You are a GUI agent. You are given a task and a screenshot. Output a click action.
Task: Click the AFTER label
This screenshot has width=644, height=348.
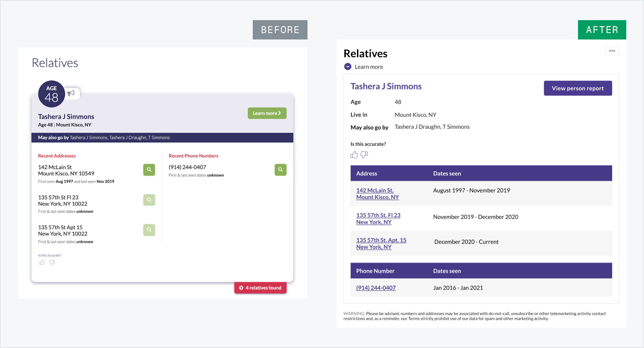coord(602,30)
